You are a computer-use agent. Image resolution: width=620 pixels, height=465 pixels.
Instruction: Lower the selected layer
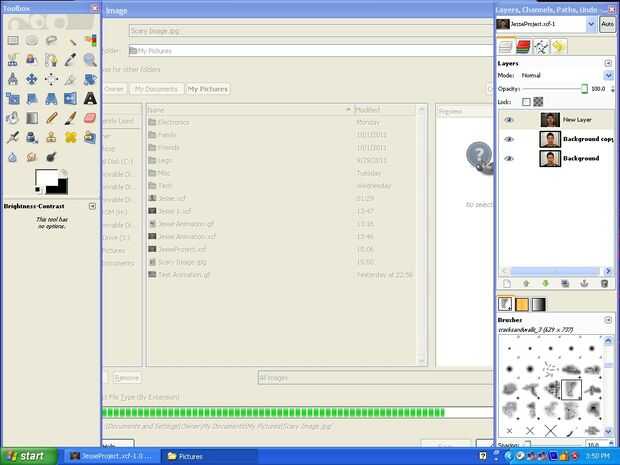click(x=546, y=284)
